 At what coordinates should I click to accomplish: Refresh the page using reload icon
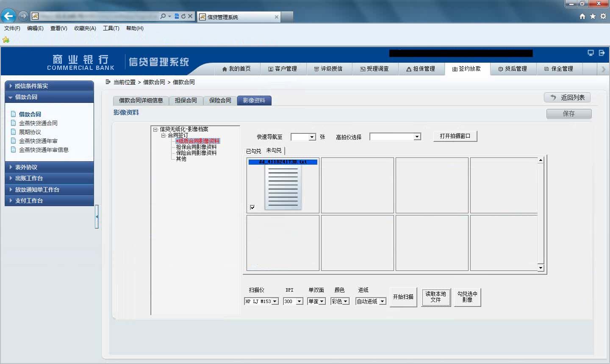click(183, 16)
